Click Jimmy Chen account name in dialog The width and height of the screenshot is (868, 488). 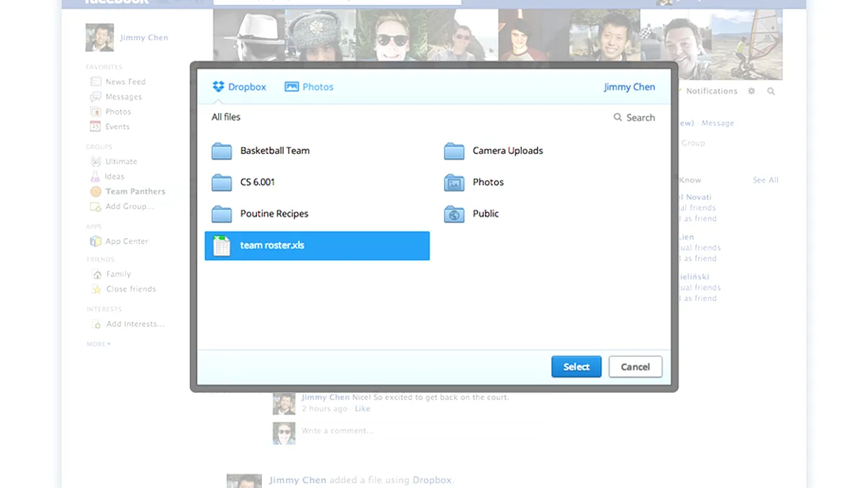(x=629, y=87)
